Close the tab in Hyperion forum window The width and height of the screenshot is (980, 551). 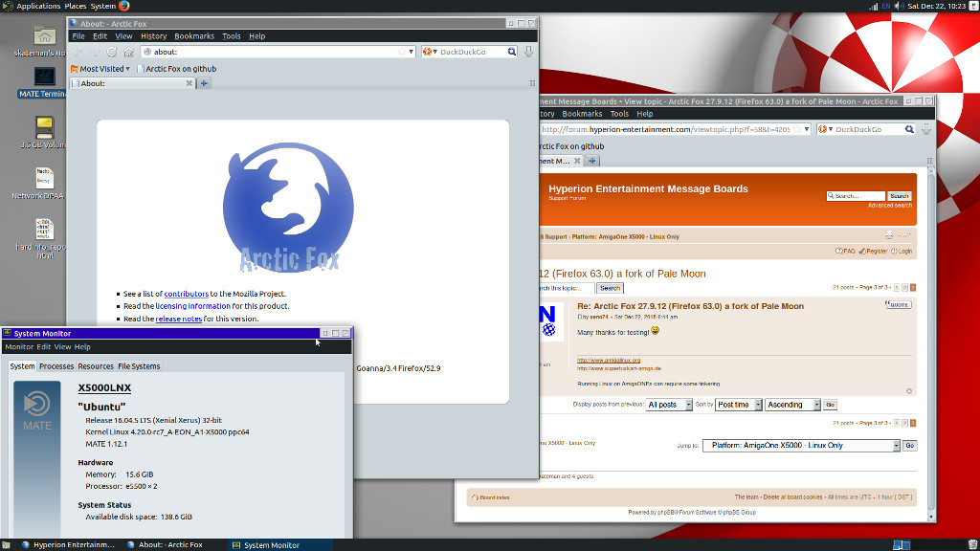coord(577,161)
